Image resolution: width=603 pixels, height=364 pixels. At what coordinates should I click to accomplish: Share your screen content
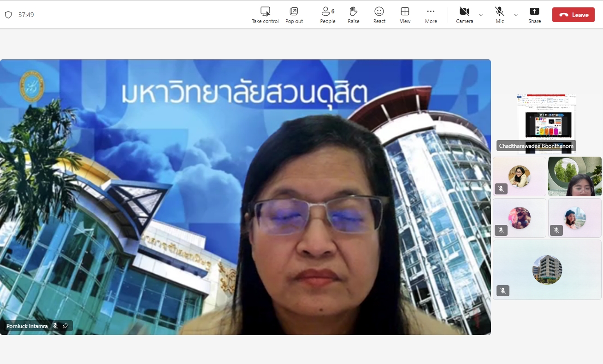coord(535,15)
